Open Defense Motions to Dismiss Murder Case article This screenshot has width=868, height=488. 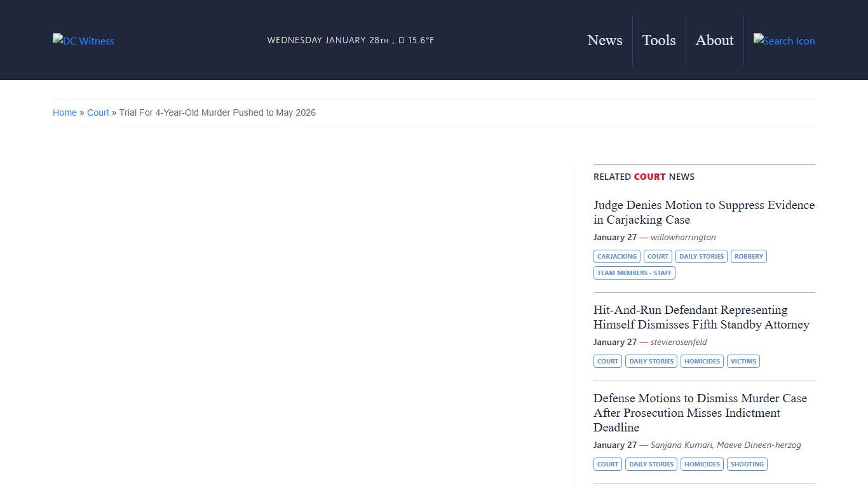700,412
